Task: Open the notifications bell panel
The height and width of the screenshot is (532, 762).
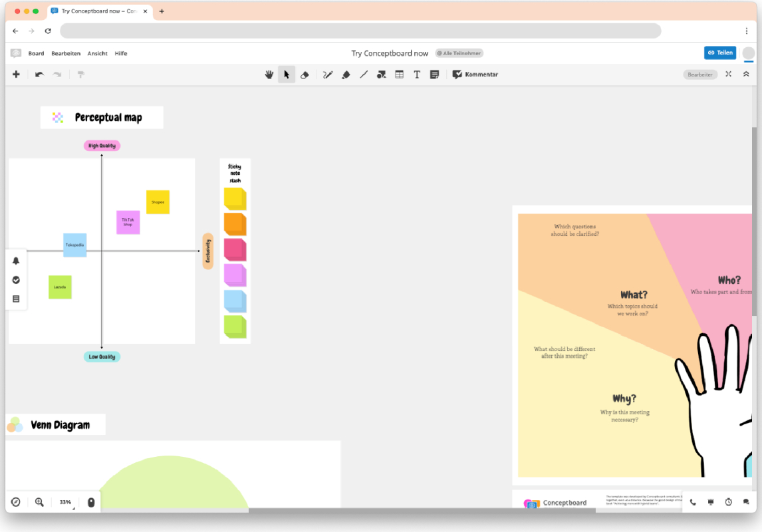Action: (16, 261)
